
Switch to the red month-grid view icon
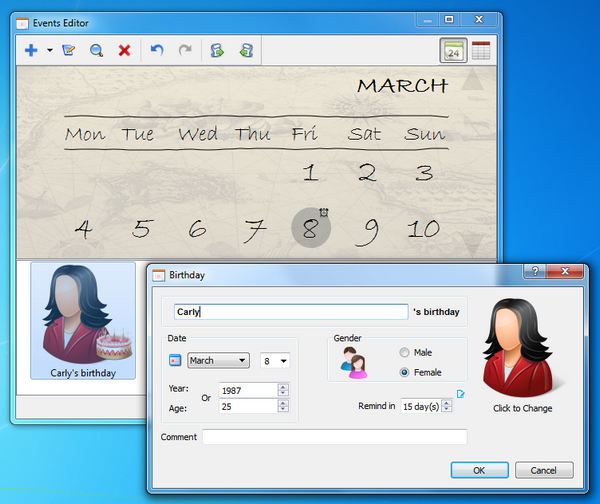pyautogui.click(x=481, y=50)
